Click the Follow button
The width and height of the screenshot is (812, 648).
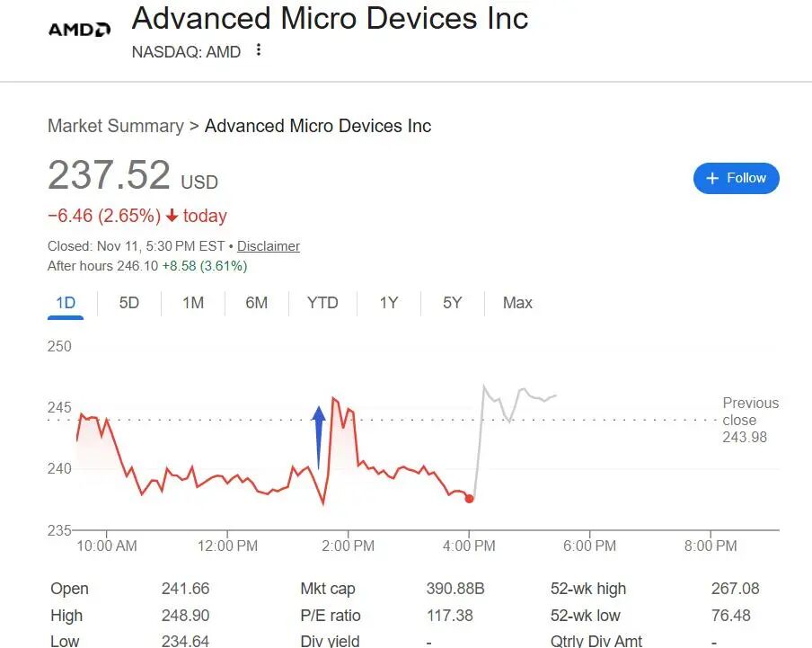coord(737,178)
